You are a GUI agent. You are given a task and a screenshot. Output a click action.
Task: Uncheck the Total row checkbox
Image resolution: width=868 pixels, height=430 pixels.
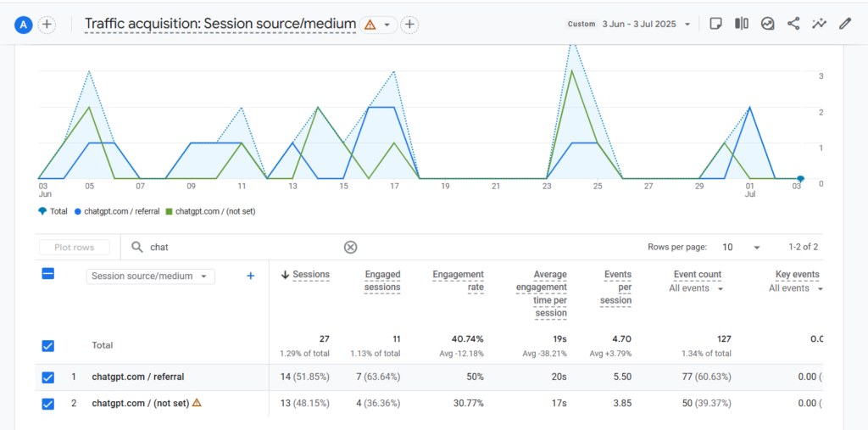pos(48,345)
